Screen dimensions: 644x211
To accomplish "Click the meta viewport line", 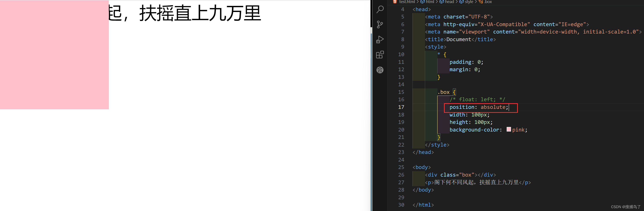I will (533, 32).
